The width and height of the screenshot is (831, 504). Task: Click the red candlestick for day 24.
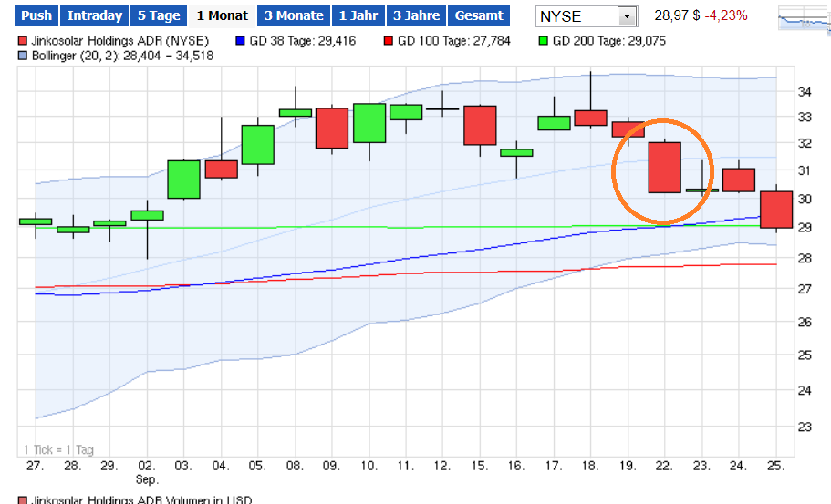(x=739, y=180)
